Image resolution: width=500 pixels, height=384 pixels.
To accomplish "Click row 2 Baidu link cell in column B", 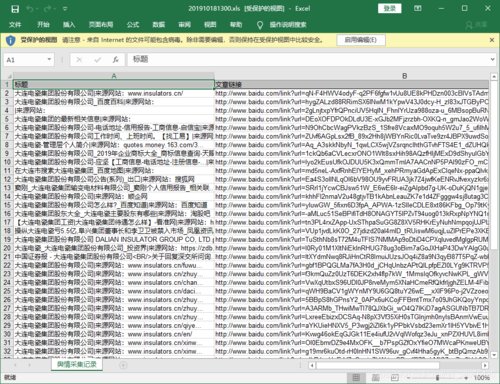I will (x=351, y=93).
